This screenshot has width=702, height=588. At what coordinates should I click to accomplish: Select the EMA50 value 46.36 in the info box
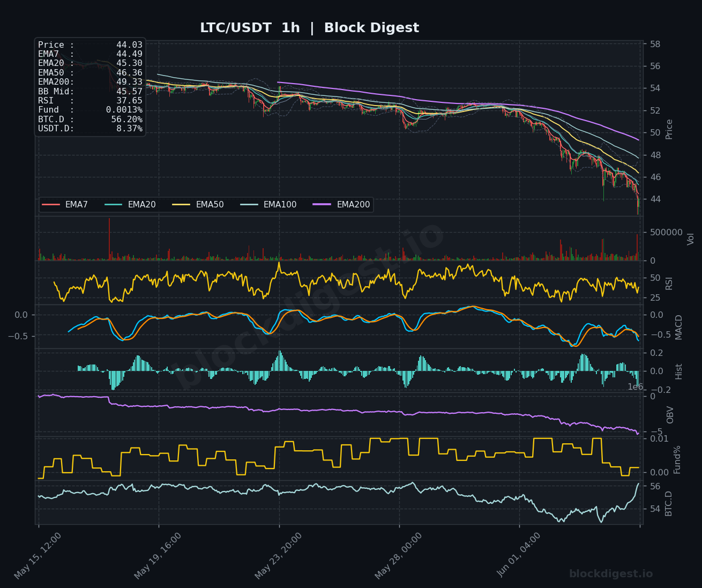(129, 73)
